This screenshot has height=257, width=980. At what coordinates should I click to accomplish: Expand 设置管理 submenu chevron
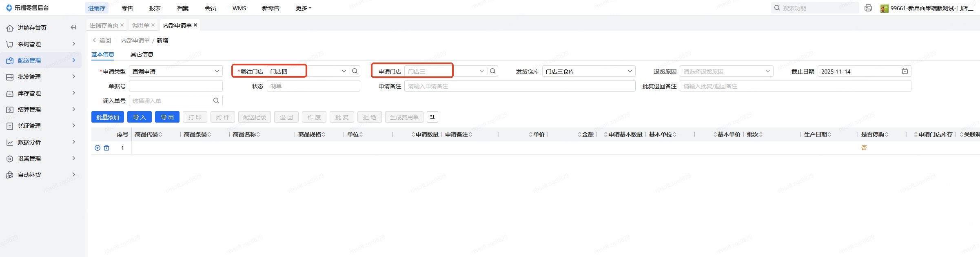coord(74,158)
